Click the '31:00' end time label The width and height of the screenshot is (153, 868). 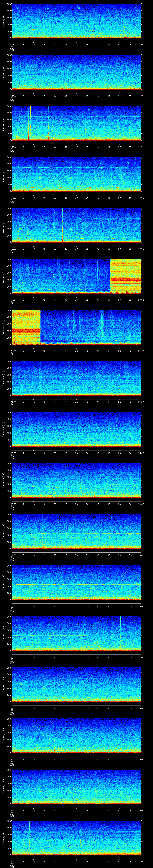point(141,861)
